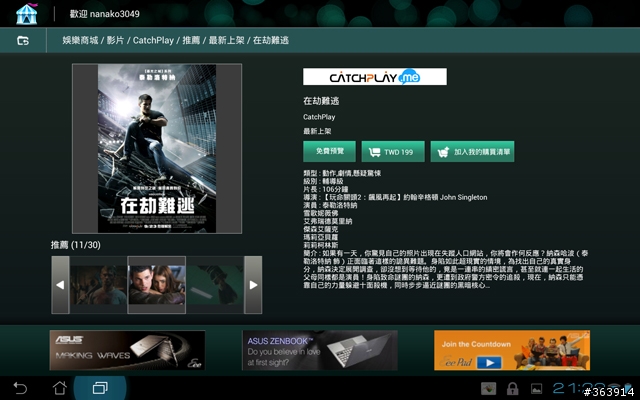Screen dimensions: 640x400
Task: Show previous recommended movies arrow
Action: [60, 285]
